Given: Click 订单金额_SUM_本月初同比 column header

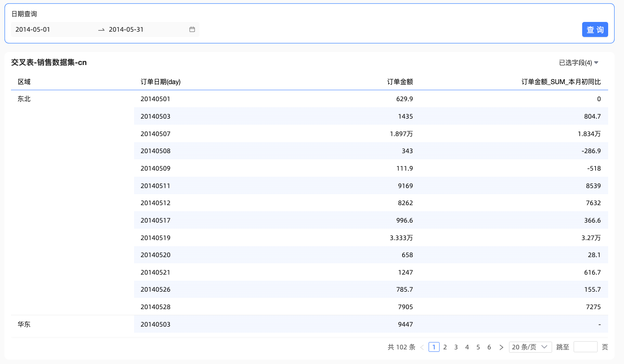Looking at the screenshot, I should coord(561,82).
